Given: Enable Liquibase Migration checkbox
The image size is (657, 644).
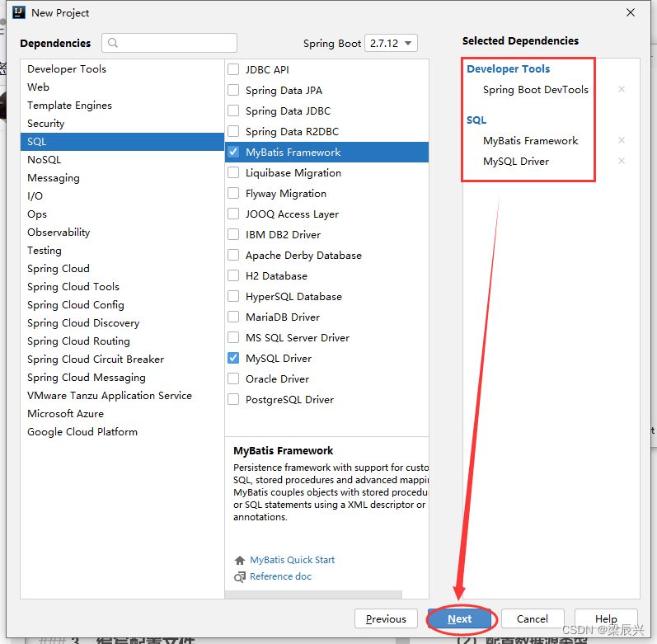Looking at the screenshot, I should 233,172.
